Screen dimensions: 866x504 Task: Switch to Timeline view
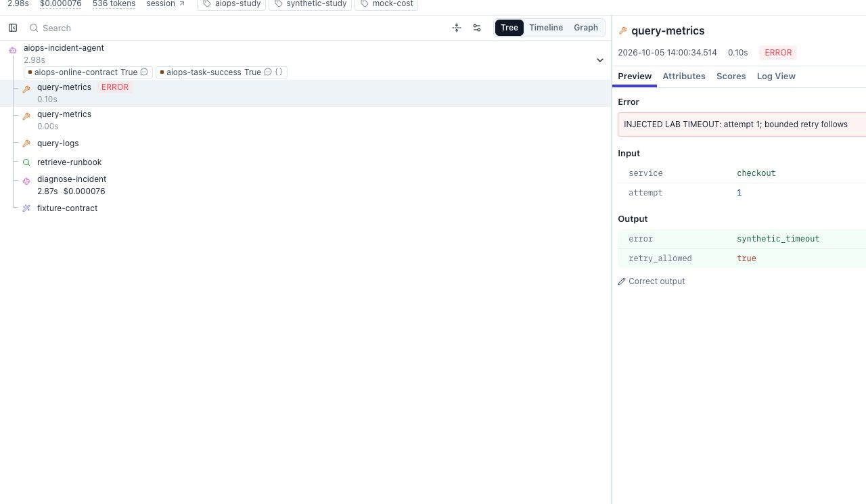(546, 28)
